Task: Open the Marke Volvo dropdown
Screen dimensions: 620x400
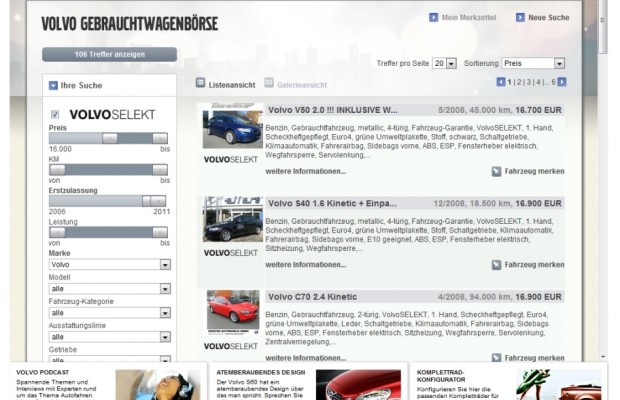Action: 110,264
